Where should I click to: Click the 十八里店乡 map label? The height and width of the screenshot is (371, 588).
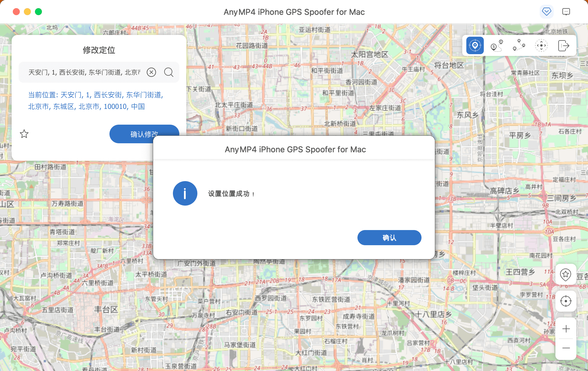click(433, 315)
